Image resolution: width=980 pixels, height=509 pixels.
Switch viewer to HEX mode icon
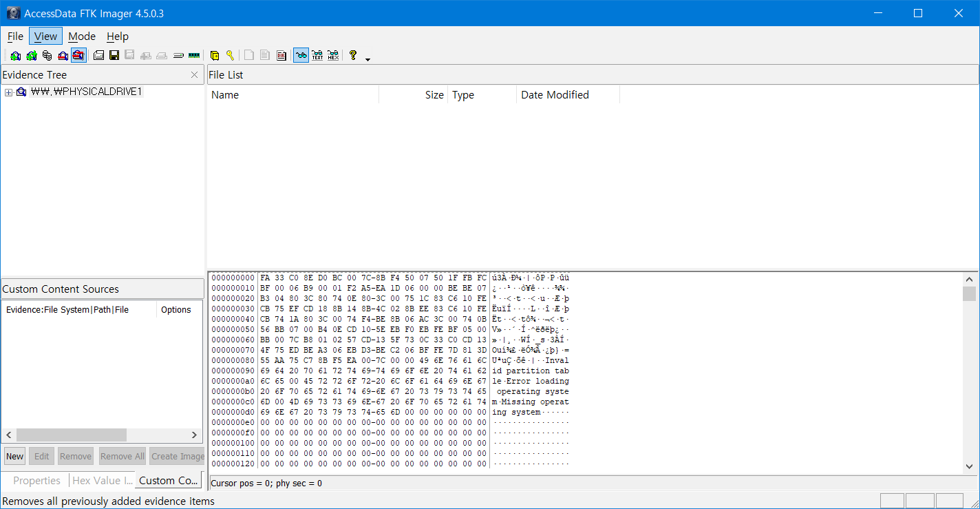333,56
